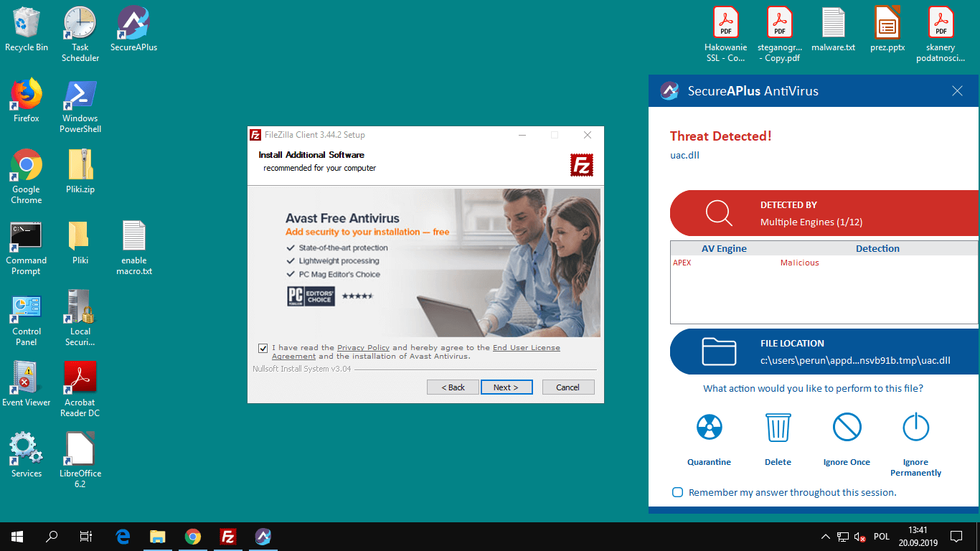This screenshot has height=551, width=980.
Task: Select the prez.pptx presentation file
Action: (x=887, y=29)
